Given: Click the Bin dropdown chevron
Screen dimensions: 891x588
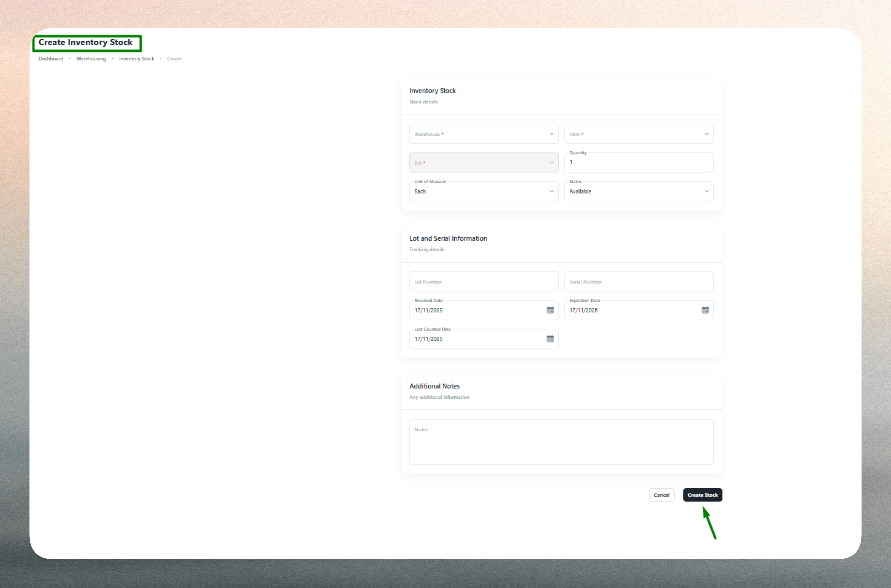Looking at the screenshot, I should pos(552,162).
